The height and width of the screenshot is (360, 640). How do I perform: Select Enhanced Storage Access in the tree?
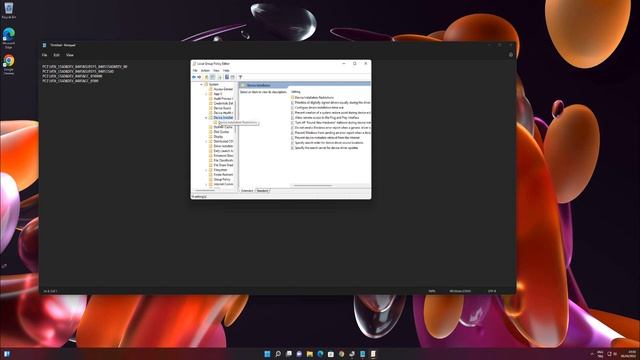(x=220, y=156)
